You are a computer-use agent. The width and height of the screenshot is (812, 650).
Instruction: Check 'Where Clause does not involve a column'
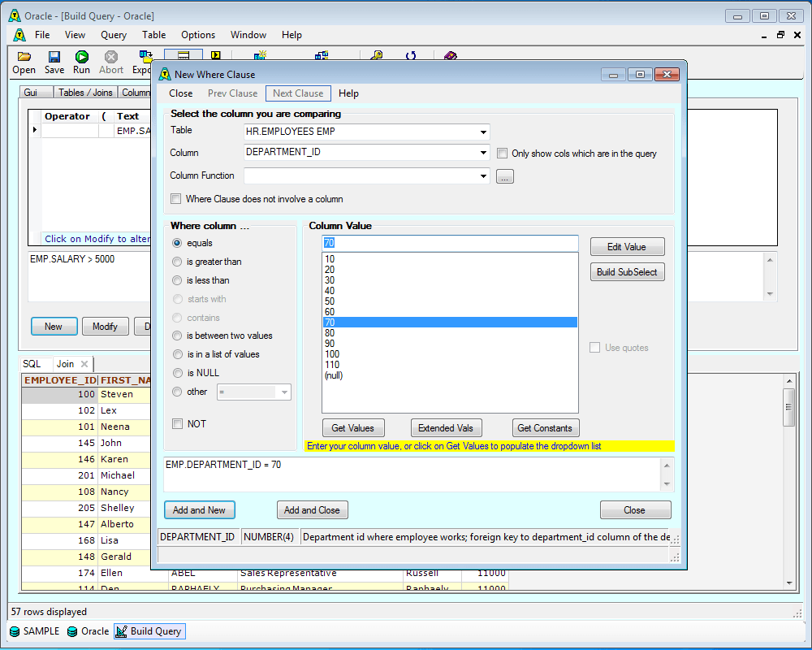tap(176, 199)
